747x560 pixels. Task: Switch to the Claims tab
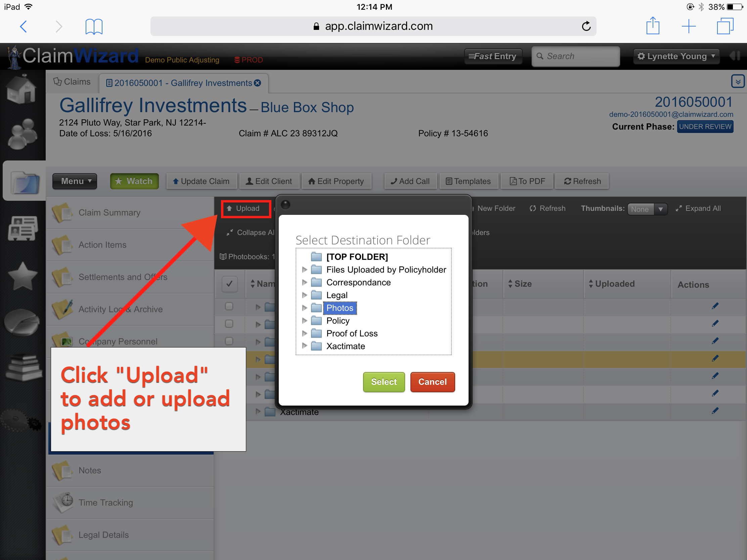72,82
